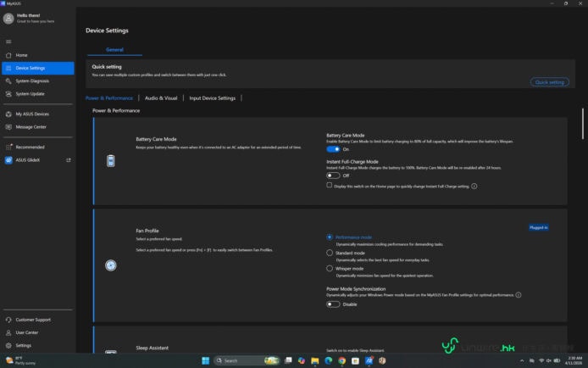The height and width of the screenshot is (368, 588).
Task: Open Windows Start menu
Action: click(206, 360)
